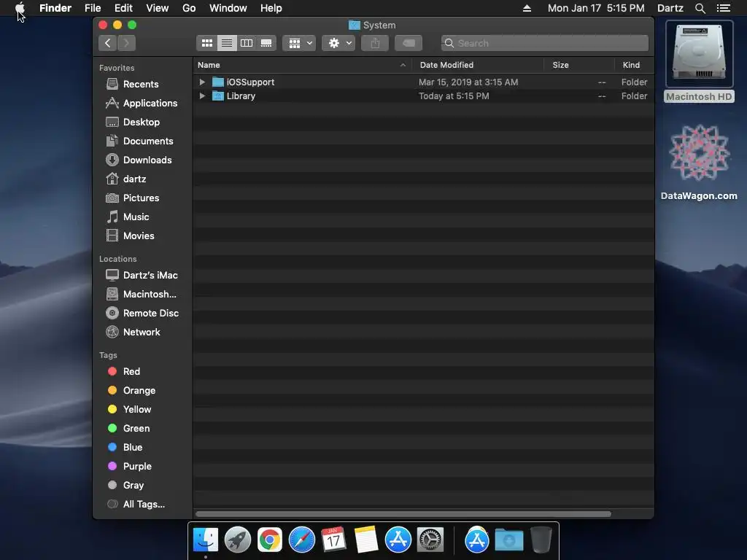The height and width of the screenshot is (560, 747).
Task: Select the iOSSupport folder row
Action: coord(423,82)
